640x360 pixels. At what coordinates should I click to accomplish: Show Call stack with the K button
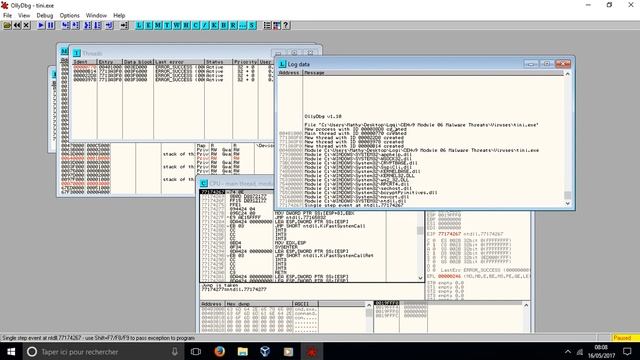(214, 25)
